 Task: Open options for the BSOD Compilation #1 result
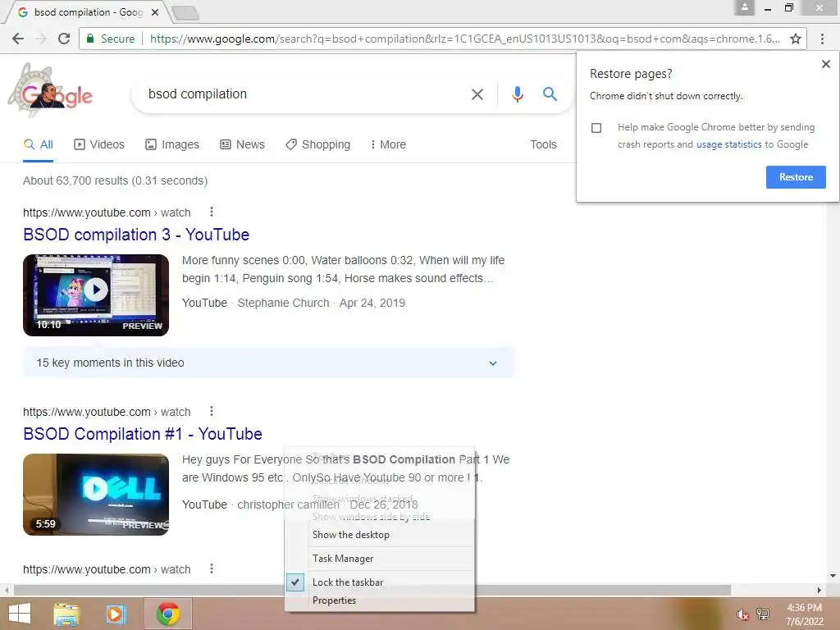(x=212, y=411)
